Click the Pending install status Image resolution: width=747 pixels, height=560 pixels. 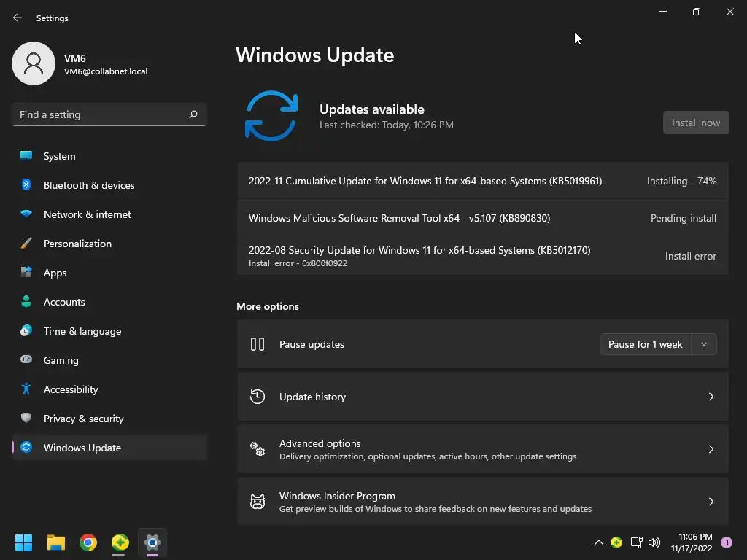[683, 218]
